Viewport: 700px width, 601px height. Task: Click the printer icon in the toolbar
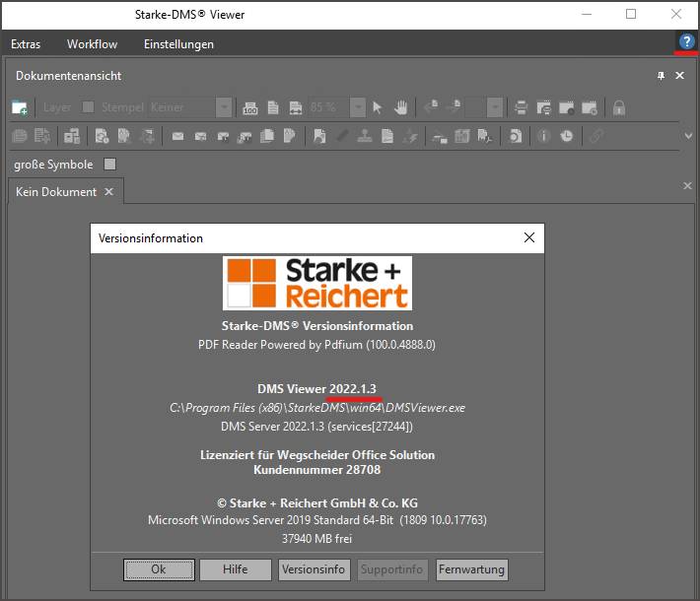pos(521,107)
